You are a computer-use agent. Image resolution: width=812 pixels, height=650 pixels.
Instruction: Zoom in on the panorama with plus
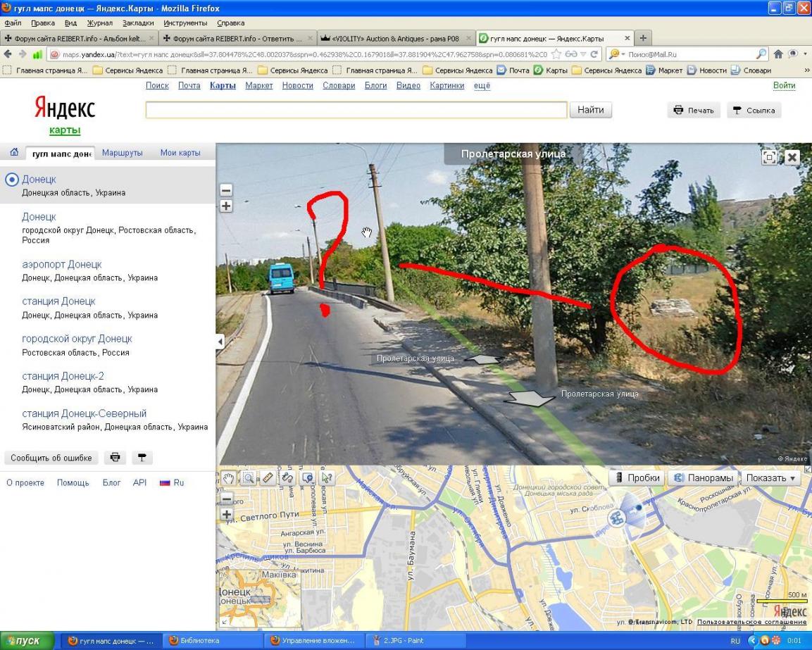[226, 206]
